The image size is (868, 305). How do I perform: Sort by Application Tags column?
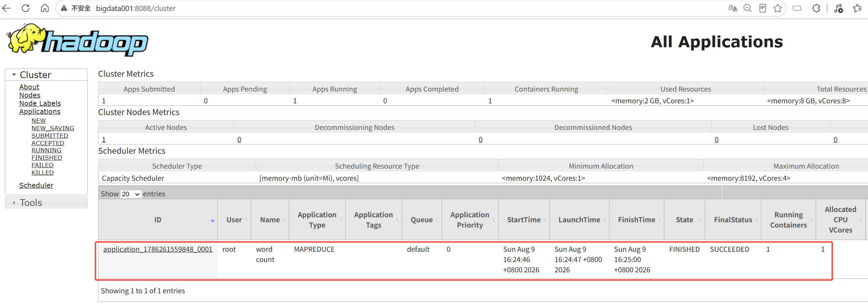coord(374,220)
